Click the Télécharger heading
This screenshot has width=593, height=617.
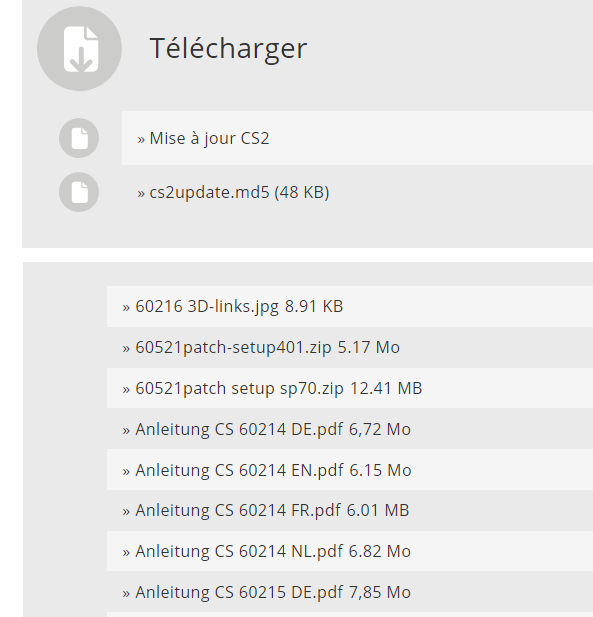point(228,48)
